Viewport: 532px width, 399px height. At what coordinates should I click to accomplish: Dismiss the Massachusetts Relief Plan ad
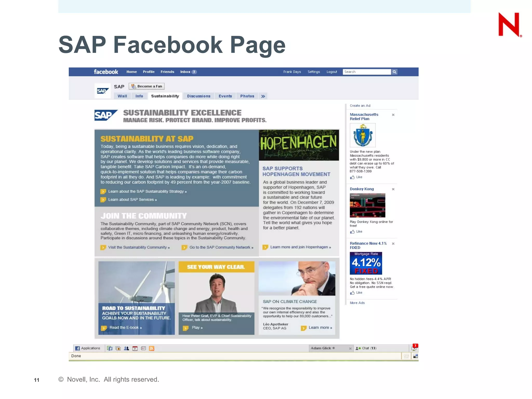(393, 115)
